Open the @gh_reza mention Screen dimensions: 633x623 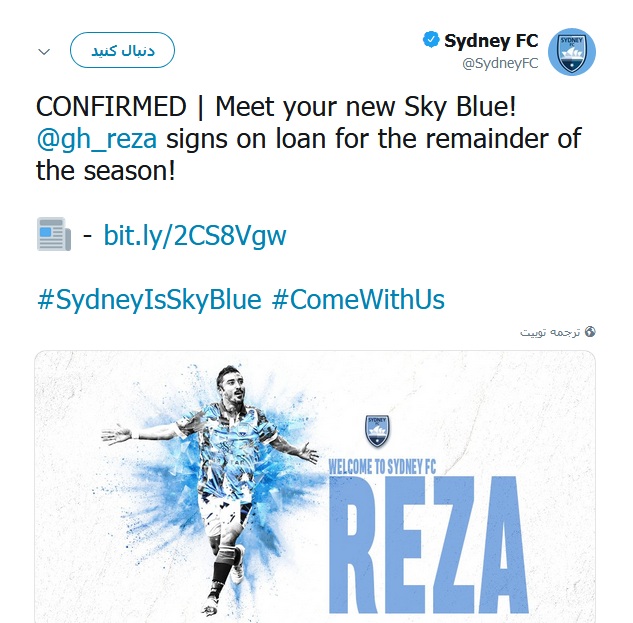[x=96, y=139]
